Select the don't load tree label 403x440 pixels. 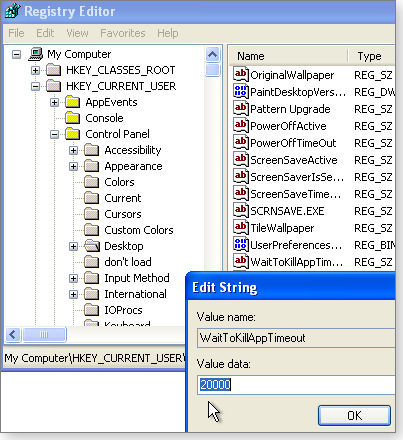pos(128,262)
